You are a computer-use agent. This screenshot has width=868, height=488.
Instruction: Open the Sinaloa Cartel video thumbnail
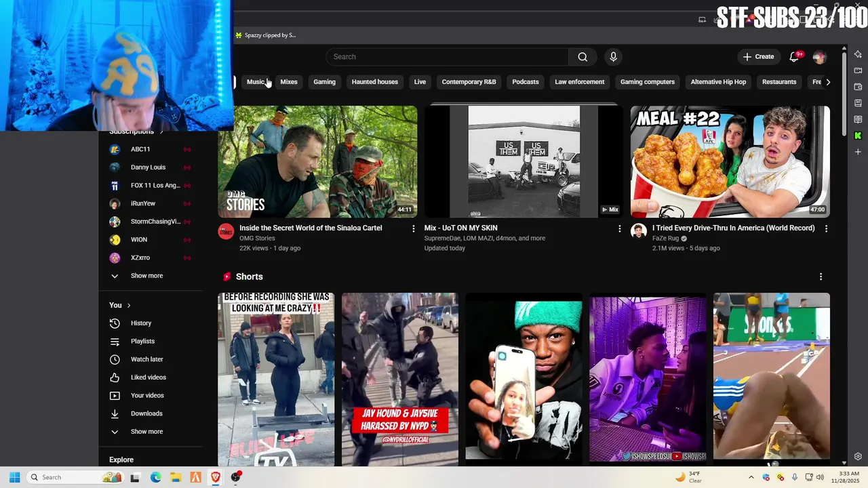click(317, 161)
